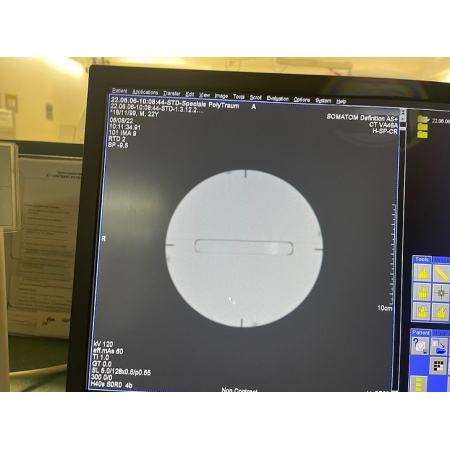Expand the open yellow folder 22.06.06 series
450x450 pixels.
point(423,119)
